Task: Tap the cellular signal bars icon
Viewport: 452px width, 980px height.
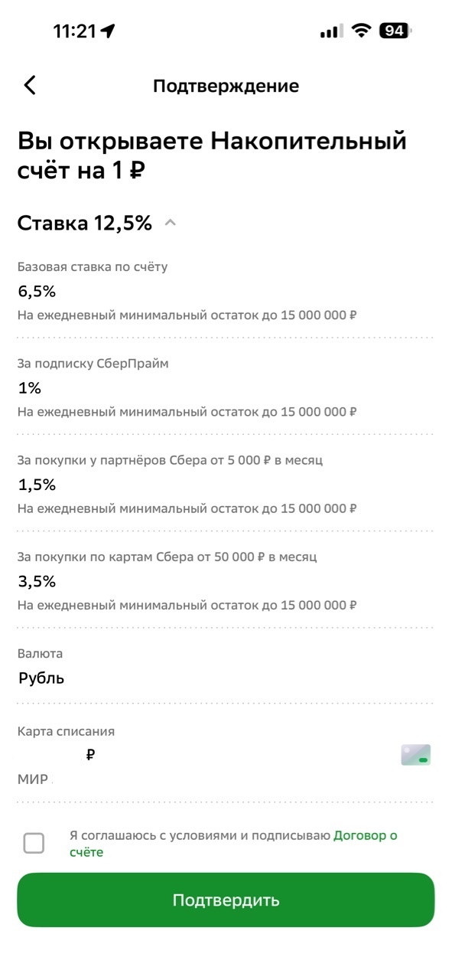Action: [x=331, y=31]
